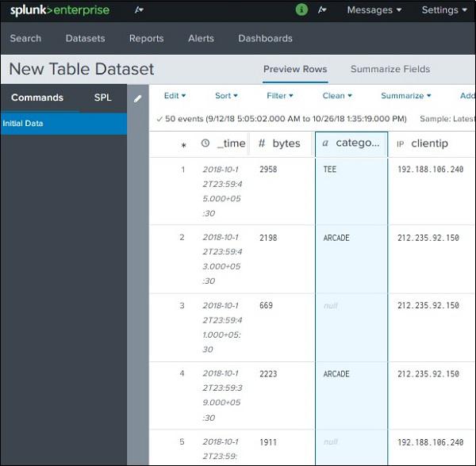Image resolution: width=476 pixels, height=466 pixels.
Task: Click bytes cell 2223
Action: (x=268, y=374)
